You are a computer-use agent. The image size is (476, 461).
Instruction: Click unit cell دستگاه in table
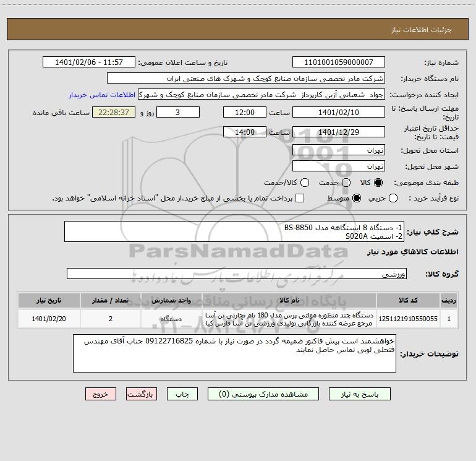pos(171,319)
